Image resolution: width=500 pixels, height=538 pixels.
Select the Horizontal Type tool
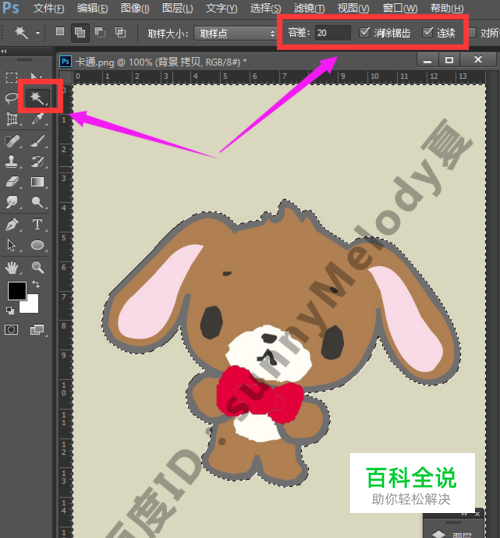pos(38,225)
